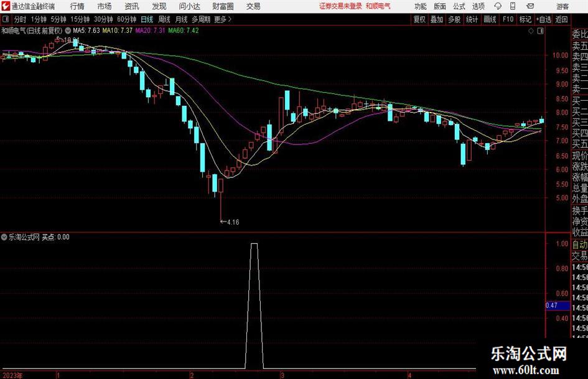Click the 买点: 0.00 indicator value
Screen dimensions: 588x379
[x=55, y=237]
